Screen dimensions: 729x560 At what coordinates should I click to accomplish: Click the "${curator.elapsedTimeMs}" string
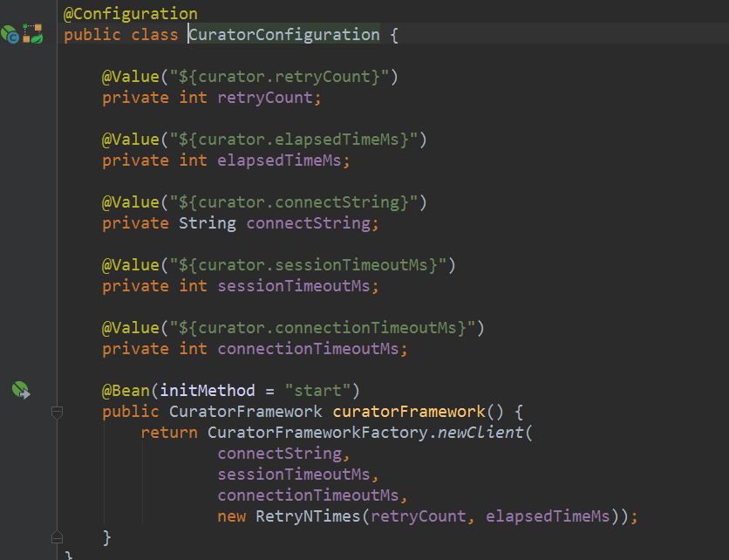point(294,140)
